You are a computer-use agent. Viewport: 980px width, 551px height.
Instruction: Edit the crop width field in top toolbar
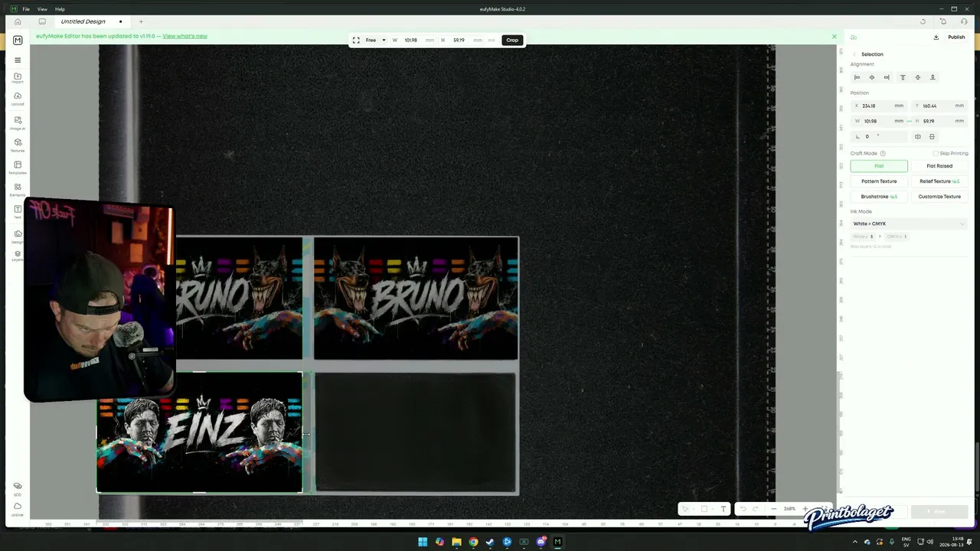[412, 40]
